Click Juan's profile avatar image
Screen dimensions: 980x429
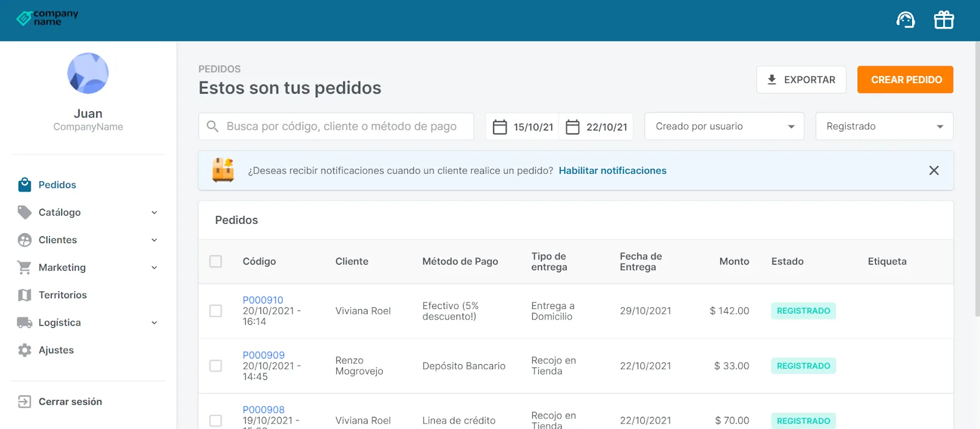pyautogui.click(x=88, y=73)
